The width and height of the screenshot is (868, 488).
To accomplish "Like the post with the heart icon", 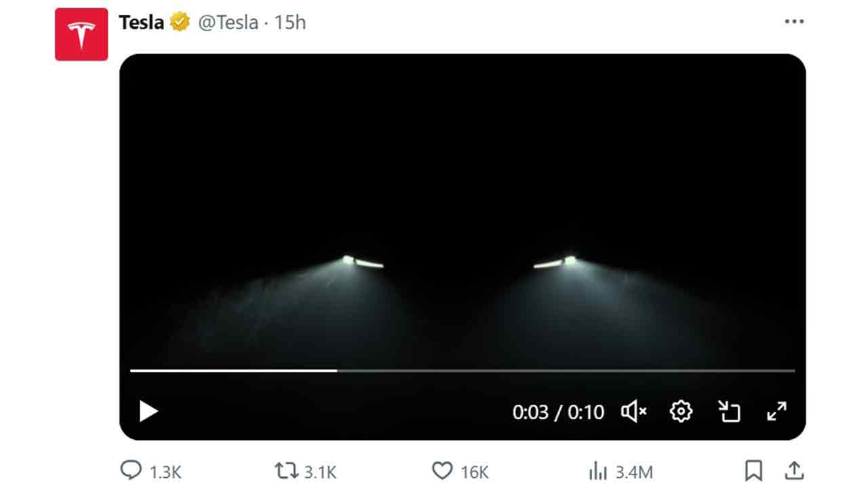I will tap(442, 471).
